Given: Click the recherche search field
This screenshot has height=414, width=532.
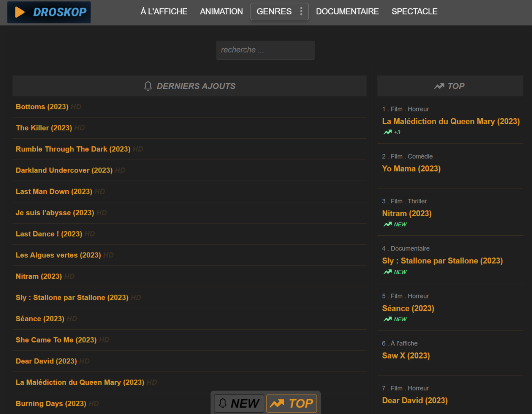Looking at the screenshot, I should [265, 50].
